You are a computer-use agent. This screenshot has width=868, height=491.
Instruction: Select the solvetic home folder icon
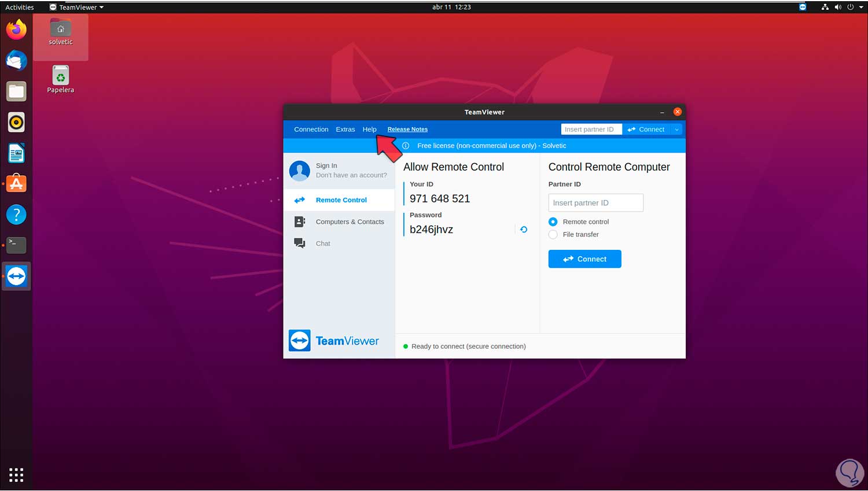click(x=61, y=28)
